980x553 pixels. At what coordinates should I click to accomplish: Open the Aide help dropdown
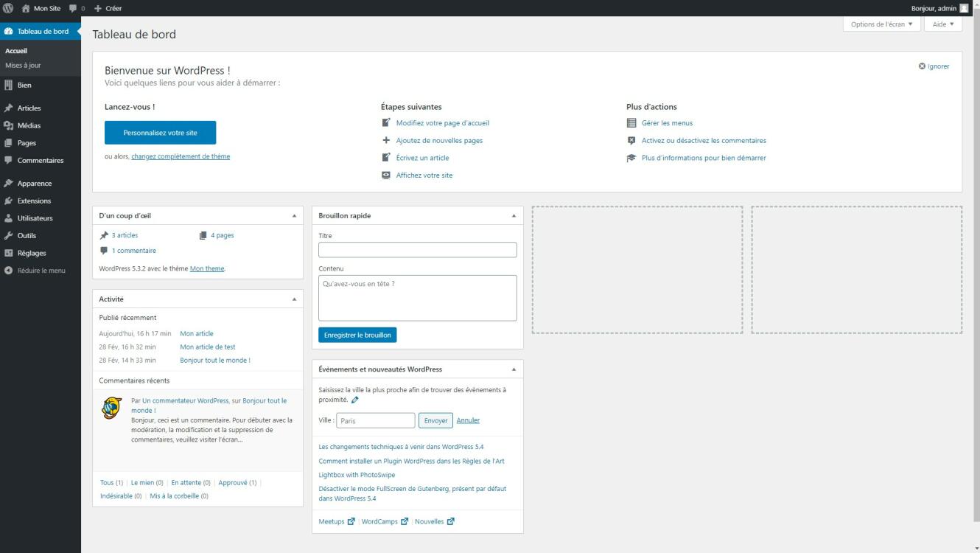pyautogui.click(x=942, y=24)
